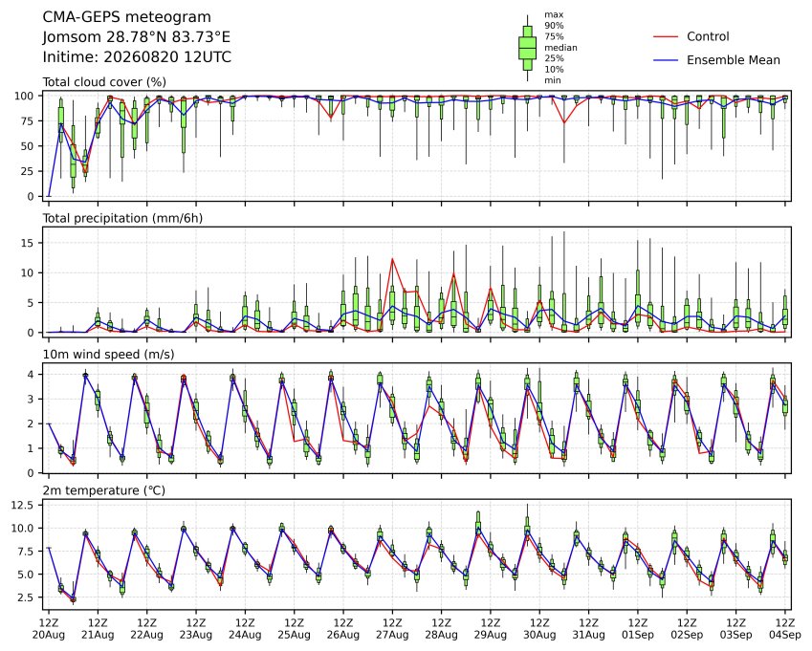Click the Total cloud cover panel title

click(x=104, y=82)
